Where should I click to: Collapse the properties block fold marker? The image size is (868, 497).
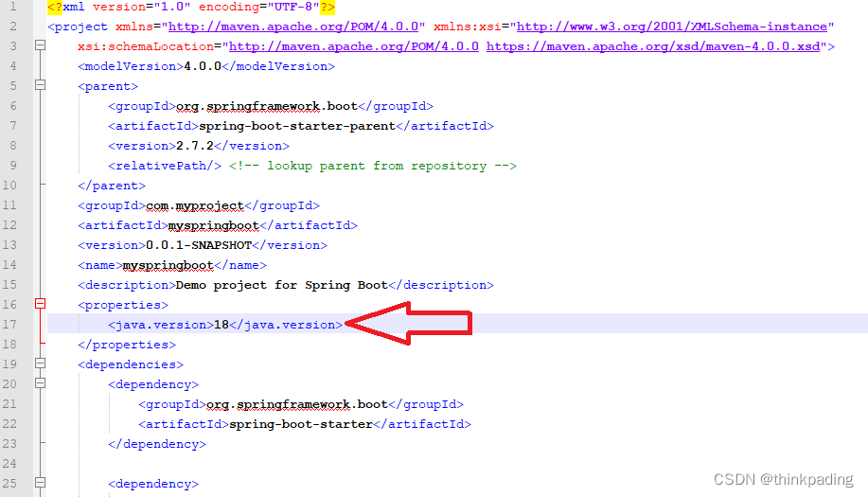click(40, 304)
